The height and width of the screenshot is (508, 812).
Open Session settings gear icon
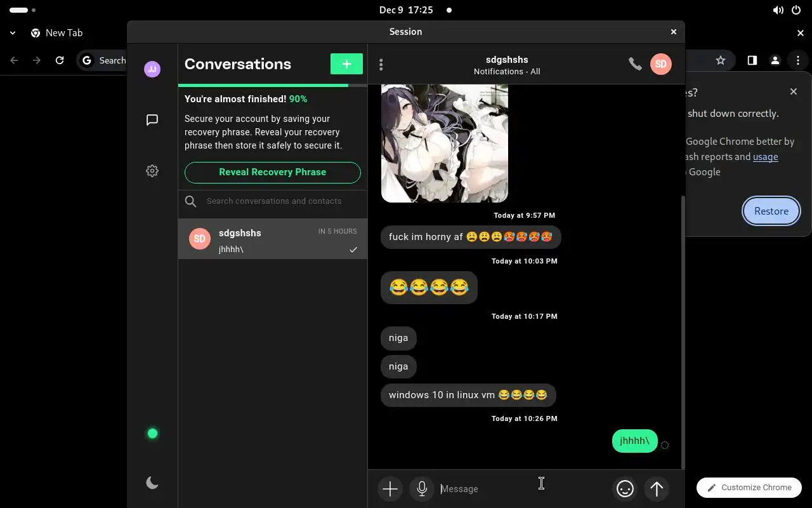(x=152, y=171)
